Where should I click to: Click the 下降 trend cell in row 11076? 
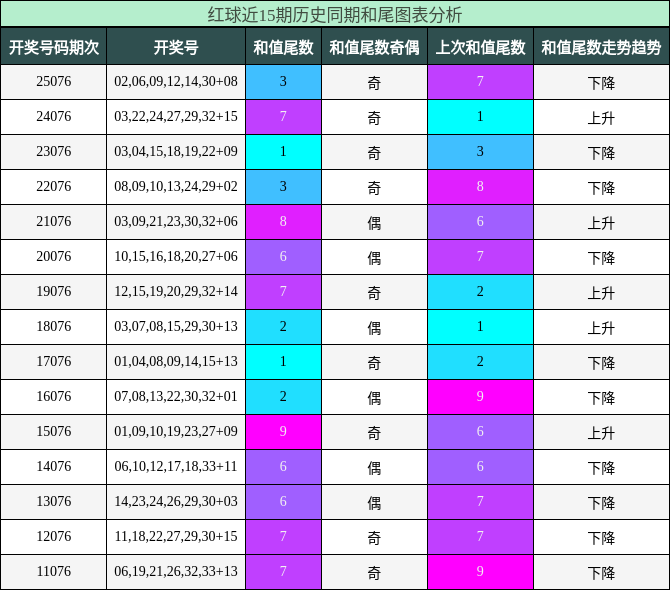(x=602, y=572)
